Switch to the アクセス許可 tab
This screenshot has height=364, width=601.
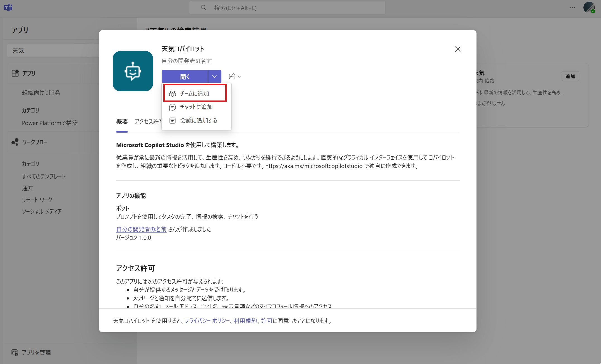(148, 121)
